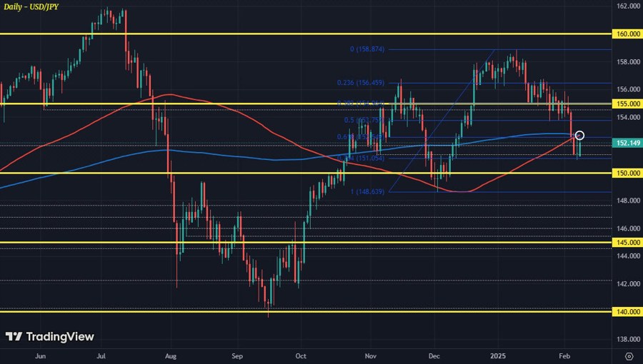Viewport: 643px width, 364px height.
Task: Select the 150.000 yellow price label
Action: tap(627, 173)
